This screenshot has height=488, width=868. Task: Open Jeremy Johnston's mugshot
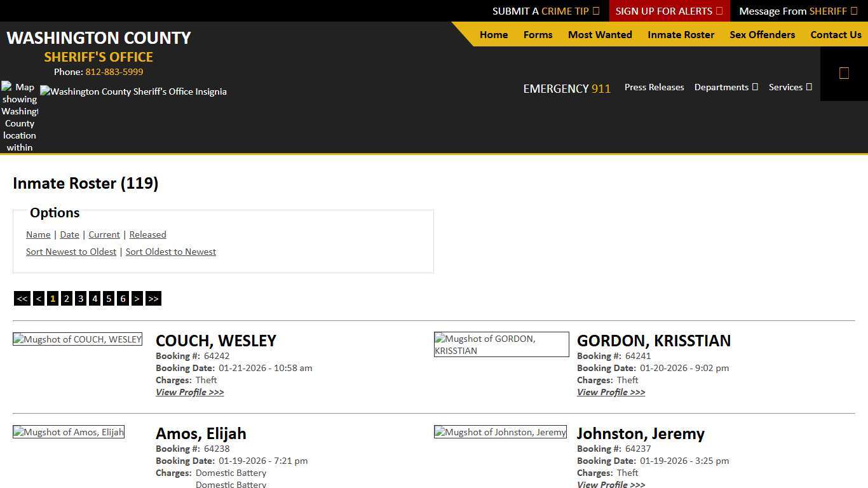[500, 431]
